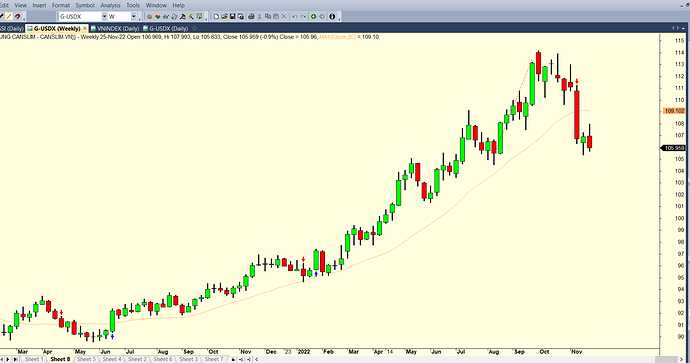Click the small chart analysis toolbar icon

click(166, 17)
